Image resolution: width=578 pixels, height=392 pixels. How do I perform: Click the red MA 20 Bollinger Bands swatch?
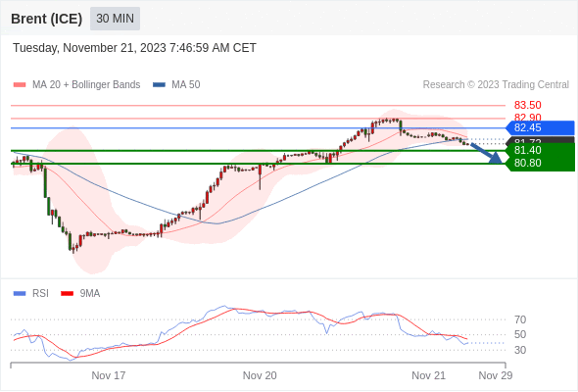[x=20, y=85]
